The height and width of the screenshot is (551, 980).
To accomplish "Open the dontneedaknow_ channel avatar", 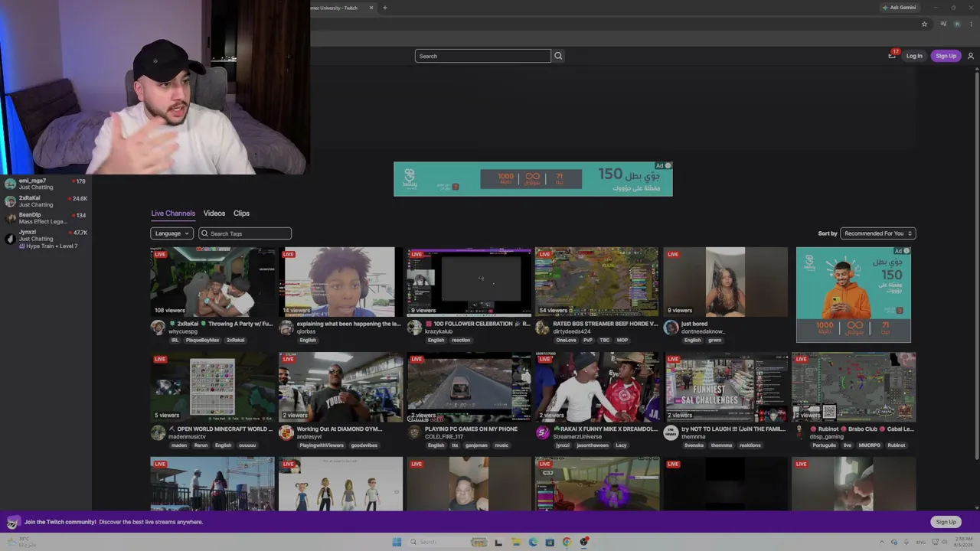I will coord(671,327).
